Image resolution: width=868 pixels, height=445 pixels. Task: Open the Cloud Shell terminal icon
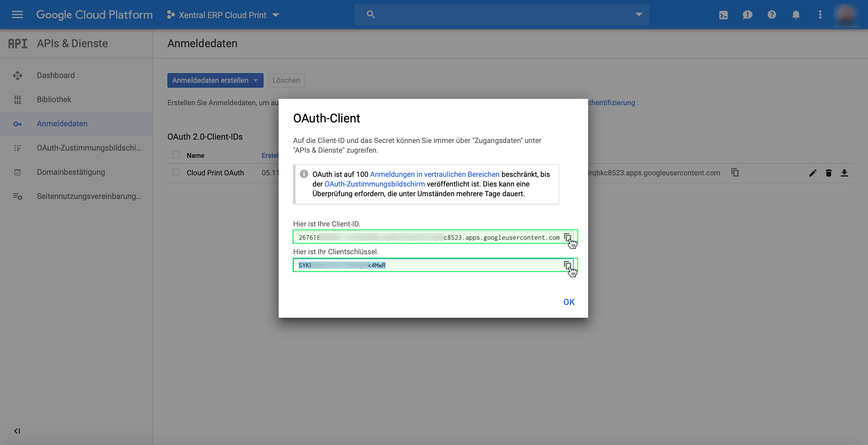click(x=723, y=15)
